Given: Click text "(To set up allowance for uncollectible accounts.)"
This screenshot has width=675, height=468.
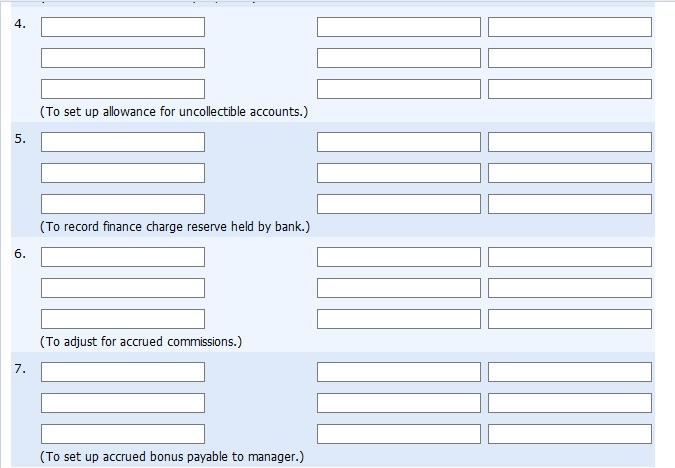Looking at the screenshot, I should pos(174,112).
